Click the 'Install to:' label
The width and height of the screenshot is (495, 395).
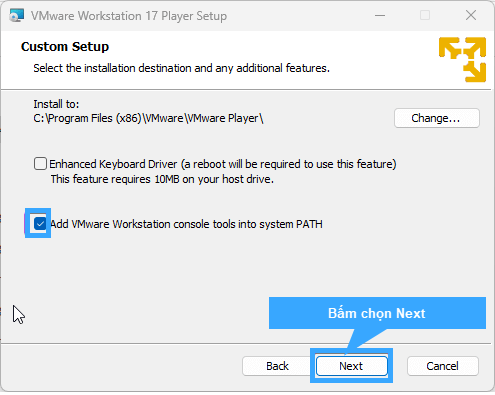56,104
